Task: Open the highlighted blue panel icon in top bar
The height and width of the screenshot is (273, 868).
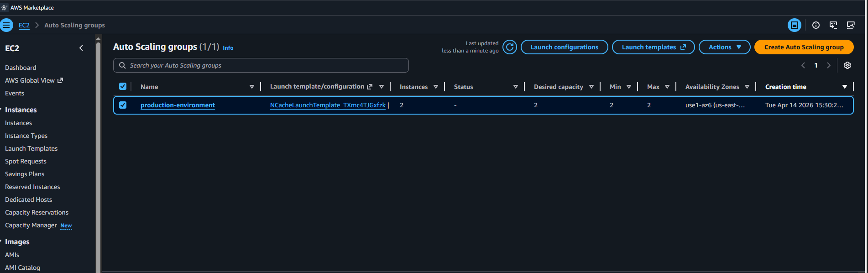Action: click(x=795, y=25)
